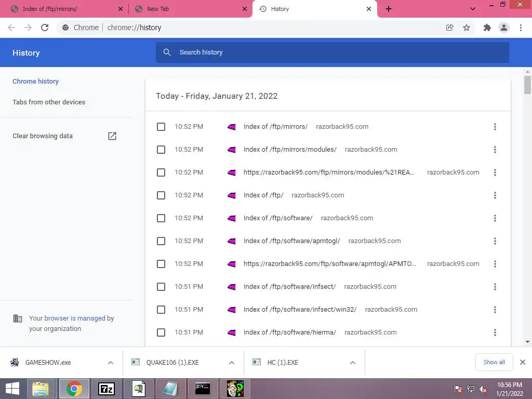Viewport: 532px width, 399px height.
Task: Close the New Tab tab
Action: (245, 9)
